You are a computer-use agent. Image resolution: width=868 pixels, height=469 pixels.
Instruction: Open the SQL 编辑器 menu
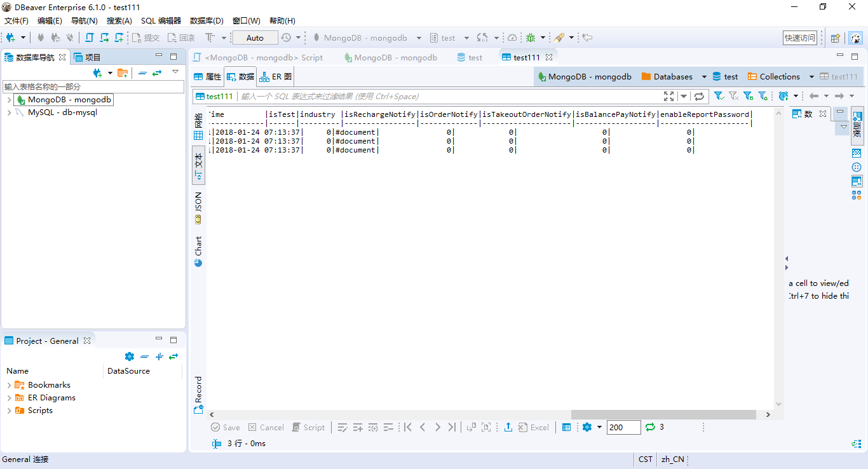[161, 21]
